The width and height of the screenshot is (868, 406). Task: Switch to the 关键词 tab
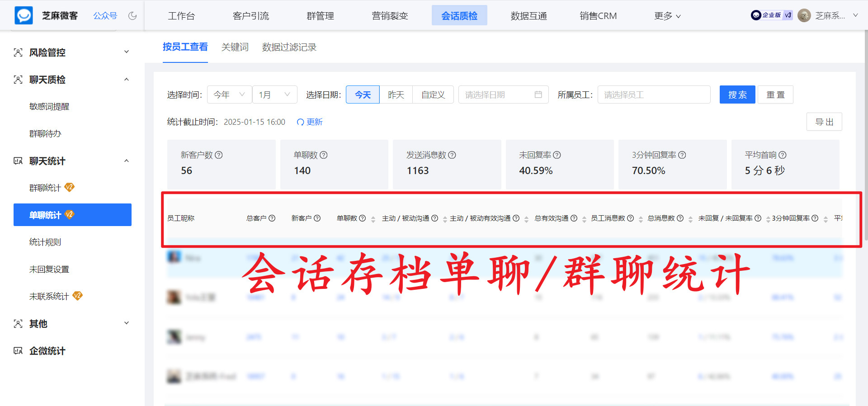tap(235, 47)
